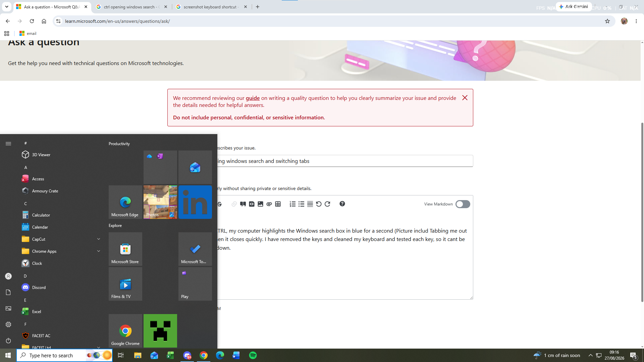The width and height of the screenshot is (644, 362).
Task: Apply bulleted list formatting
Action: pos(301,204)
